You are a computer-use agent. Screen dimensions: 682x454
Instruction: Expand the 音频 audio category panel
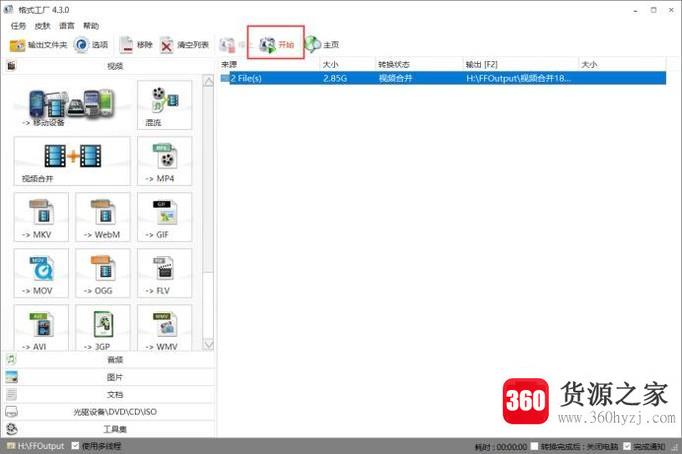coord(109,360)
